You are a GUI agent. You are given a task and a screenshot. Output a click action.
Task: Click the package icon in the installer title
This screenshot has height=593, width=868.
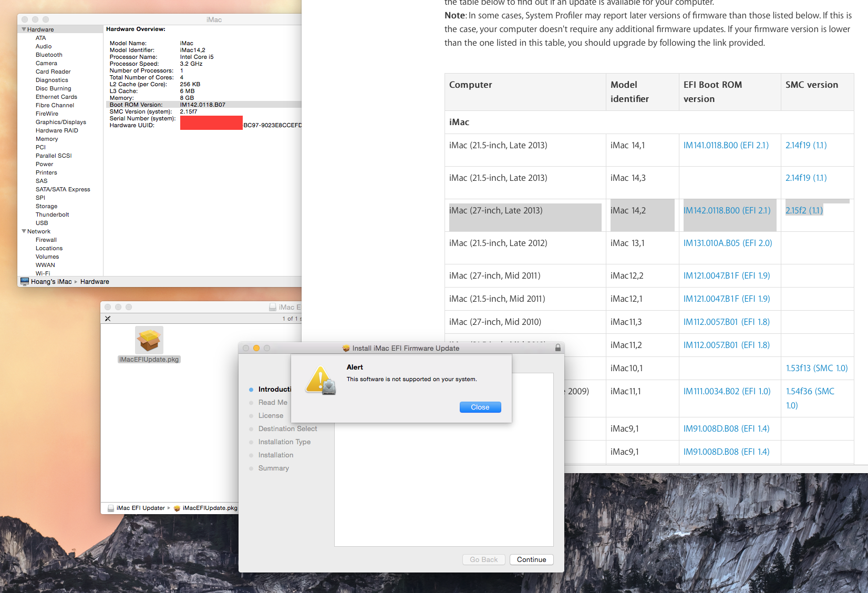tap(346, 348)
